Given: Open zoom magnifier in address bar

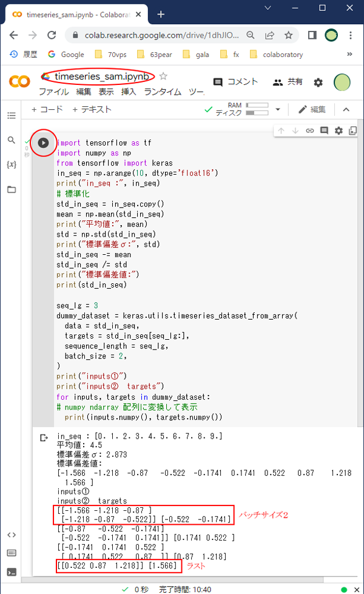Looking at the screenshot, I should point(251,35).
